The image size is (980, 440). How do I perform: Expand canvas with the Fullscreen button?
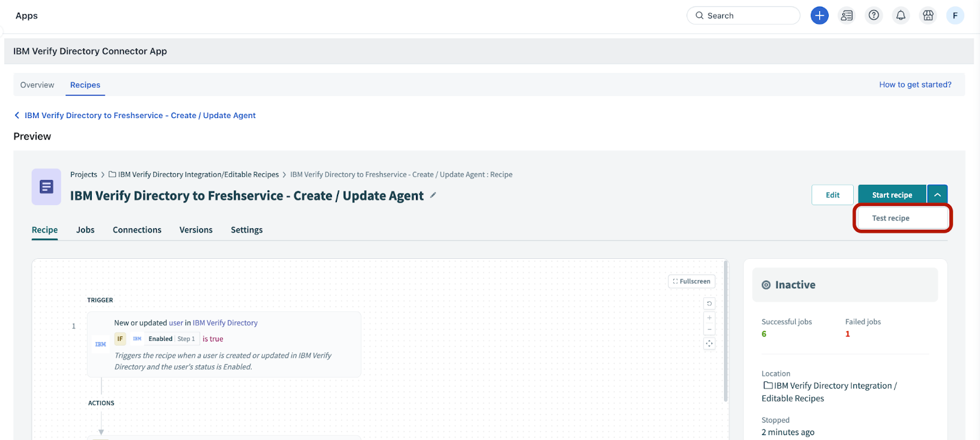(692, 282)
